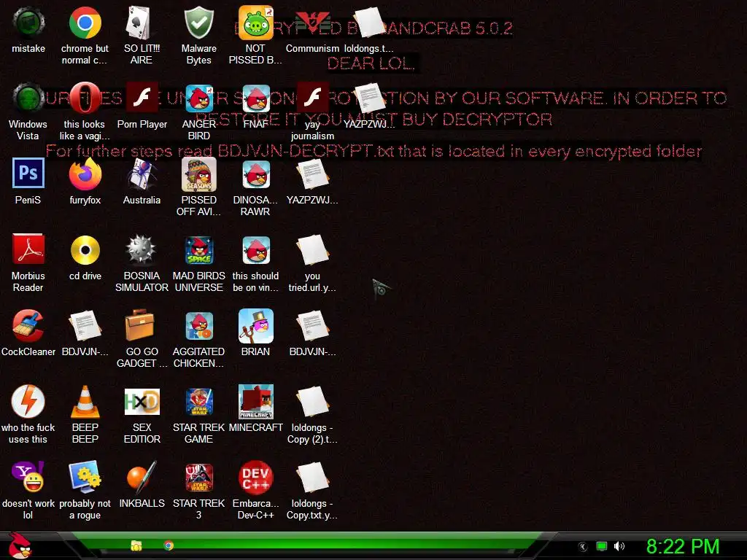Image resolution: width=747 pixels, height=560 pixels.
Task: Open 'AGGITATED CHICKEN...' Rio icon
Action: tap(198, 326)
